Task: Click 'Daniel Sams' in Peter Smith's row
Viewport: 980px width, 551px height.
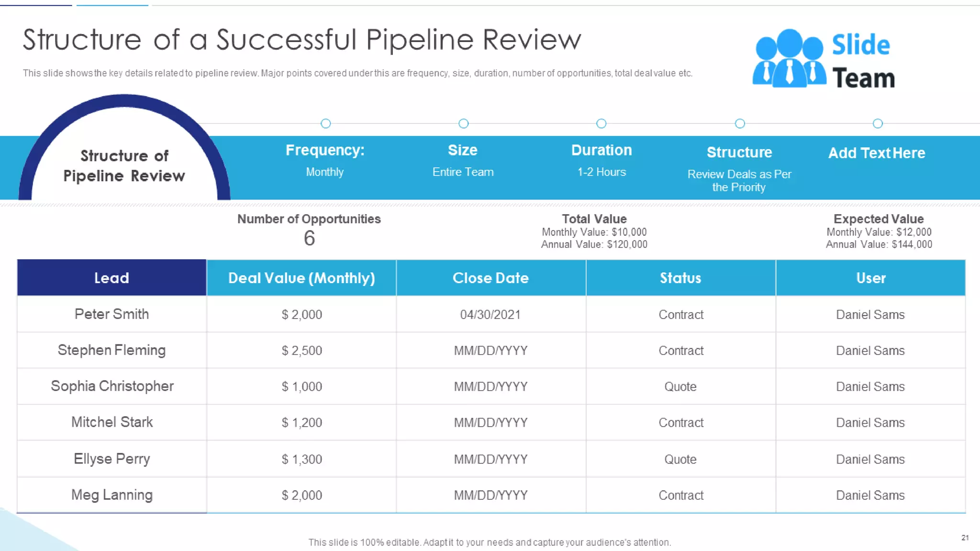Action: 871,314
